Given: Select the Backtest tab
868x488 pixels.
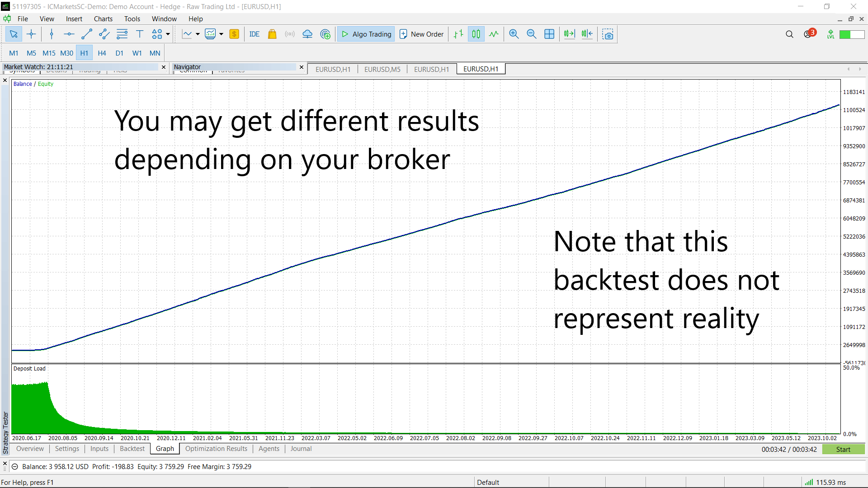Looking at the screenshot, I should (x=131, y=449).
